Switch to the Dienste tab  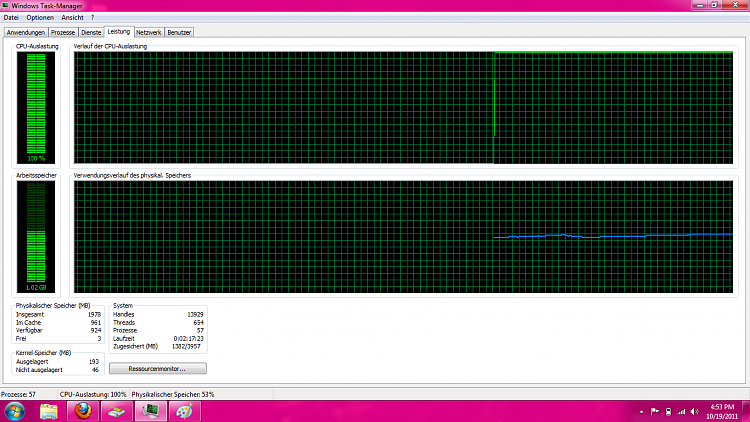tap(91, 33)
